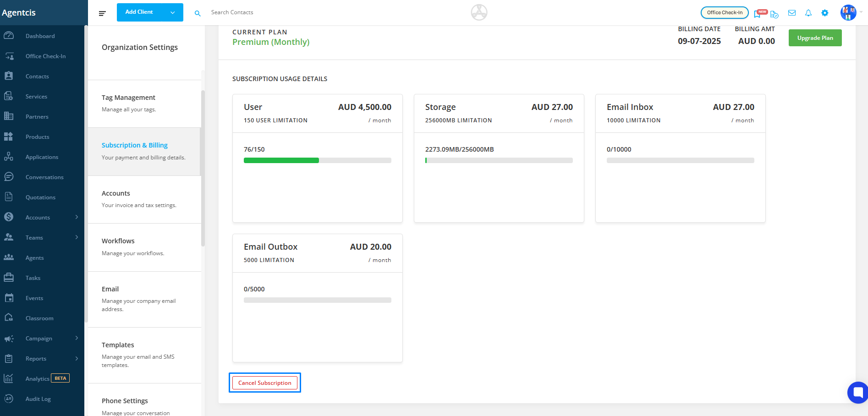
Task: Click the AUD 0.00 billing amount
Action: 757,41
